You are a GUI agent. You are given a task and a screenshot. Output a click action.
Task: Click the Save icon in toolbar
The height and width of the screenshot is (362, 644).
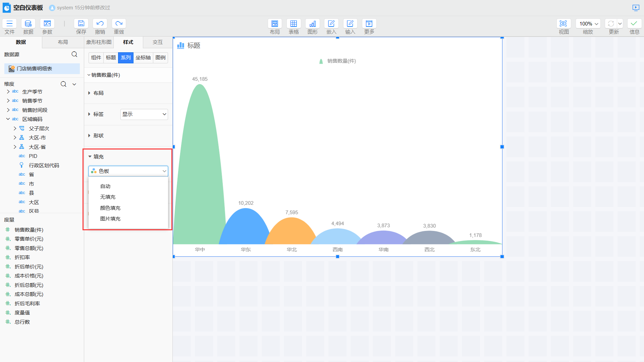pyautogui.click(x=81, y=23)
